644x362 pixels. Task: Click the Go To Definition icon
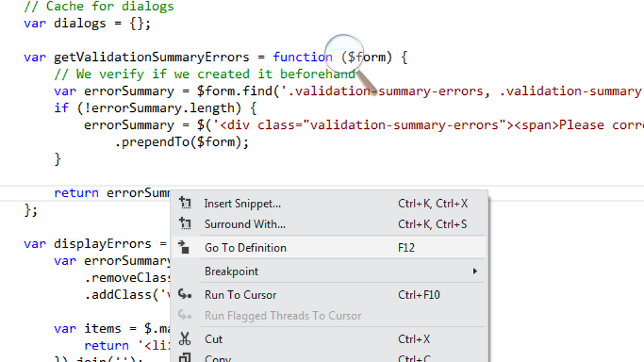[184, 248]
